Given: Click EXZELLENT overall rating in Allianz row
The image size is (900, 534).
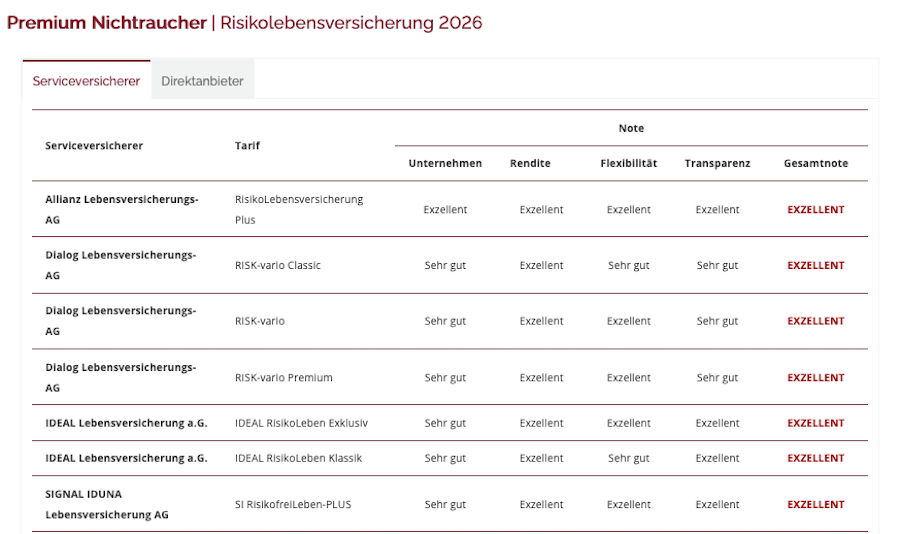Looking at the screenshot, I should point(815,210).
